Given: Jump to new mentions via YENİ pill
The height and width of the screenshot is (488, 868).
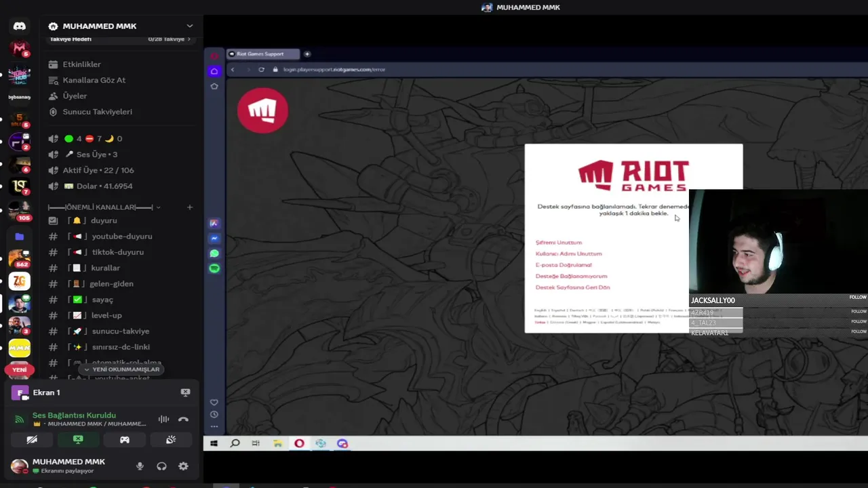Looking at the screenshot, I should [19, 370].
